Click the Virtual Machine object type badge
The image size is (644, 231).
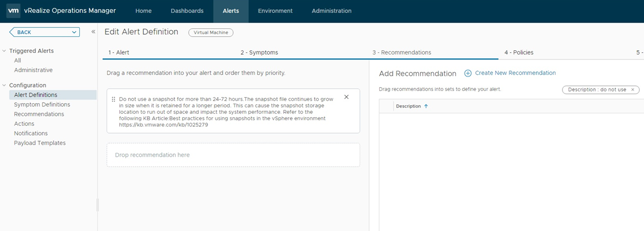pyautogui.click(x=211, y=33)
